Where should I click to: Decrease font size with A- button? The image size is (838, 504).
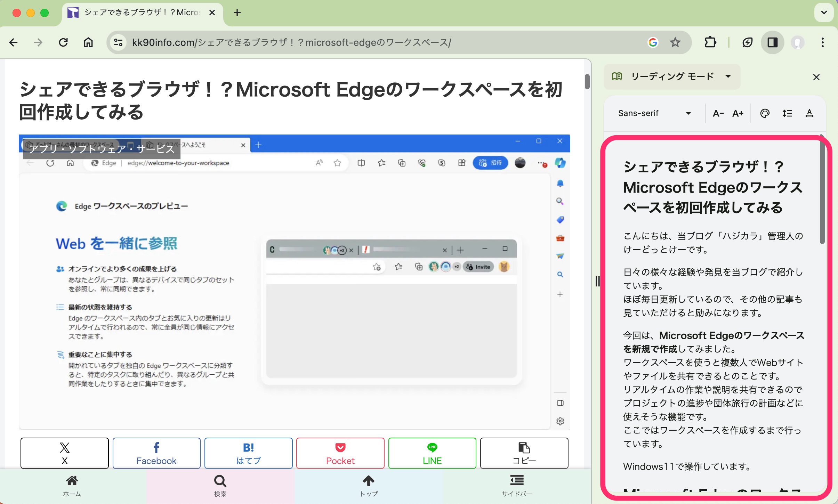click(718, 113)
